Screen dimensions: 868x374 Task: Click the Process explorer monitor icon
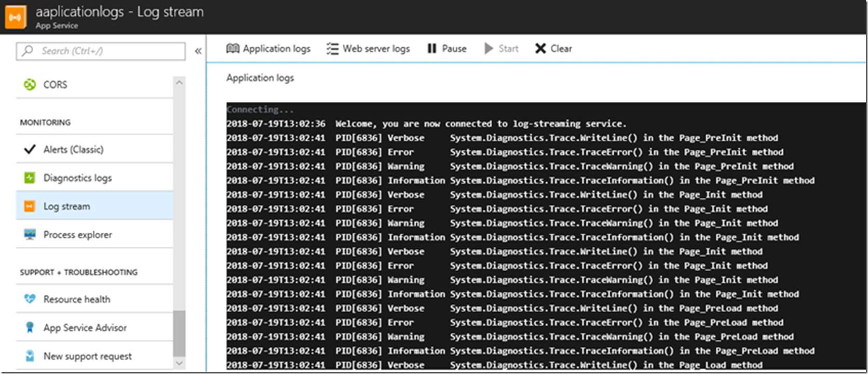(30, 234)
